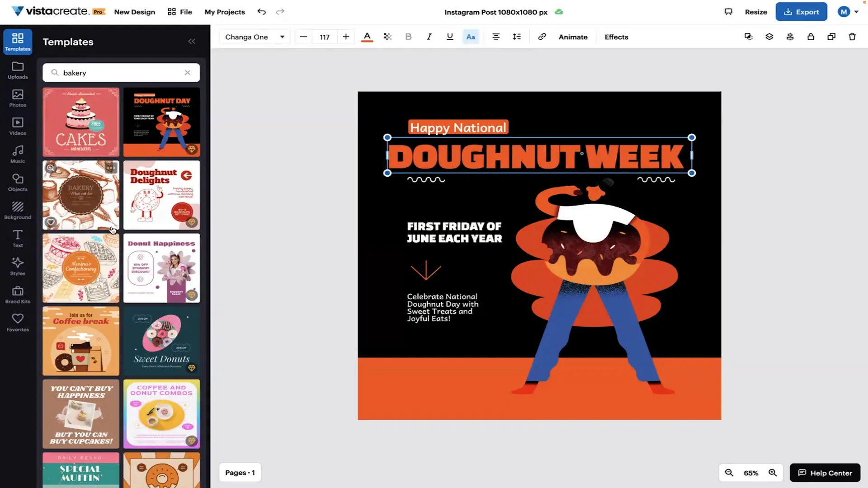Open line spacing options
The width and height of the screenshot is (868, 488).
[x=517, y=37]
